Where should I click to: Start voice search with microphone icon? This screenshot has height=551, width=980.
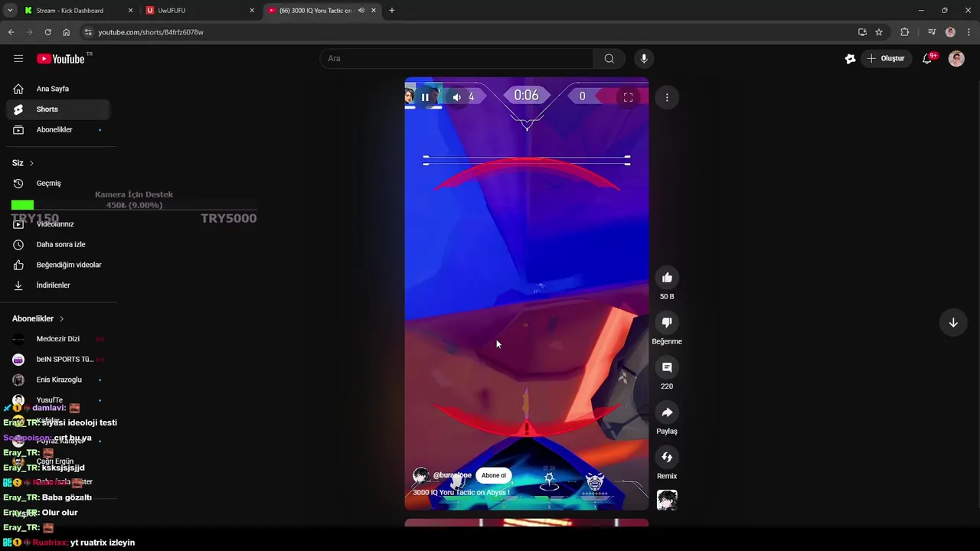(644, 58)
